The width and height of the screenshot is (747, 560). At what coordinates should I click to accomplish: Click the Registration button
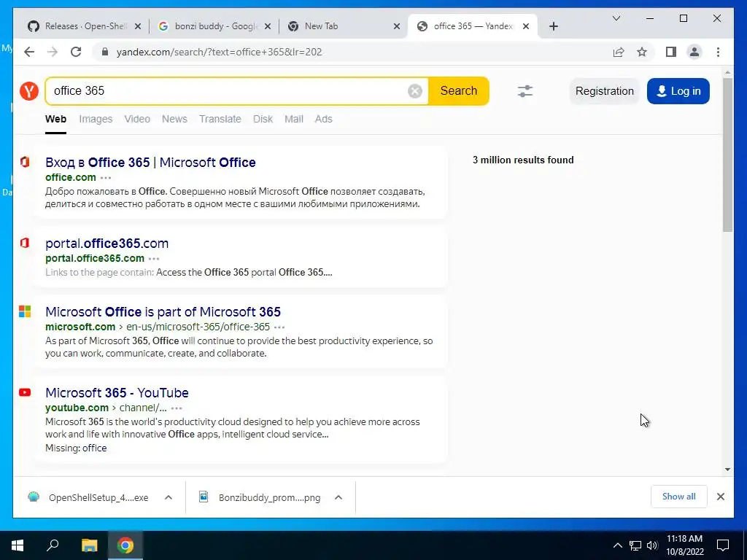click(605, 91)
